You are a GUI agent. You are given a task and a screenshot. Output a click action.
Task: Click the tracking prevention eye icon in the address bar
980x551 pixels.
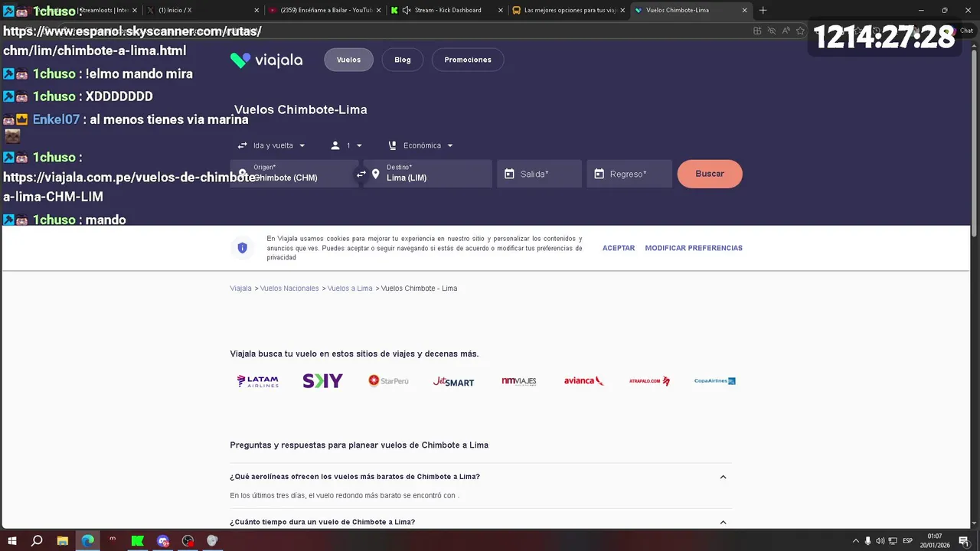click(x=772, y=31)
